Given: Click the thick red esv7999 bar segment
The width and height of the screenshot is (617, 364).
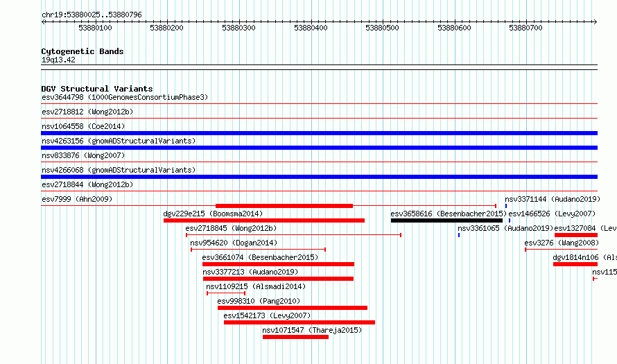Looking at the screenshot, I should [x=284, y=206].
